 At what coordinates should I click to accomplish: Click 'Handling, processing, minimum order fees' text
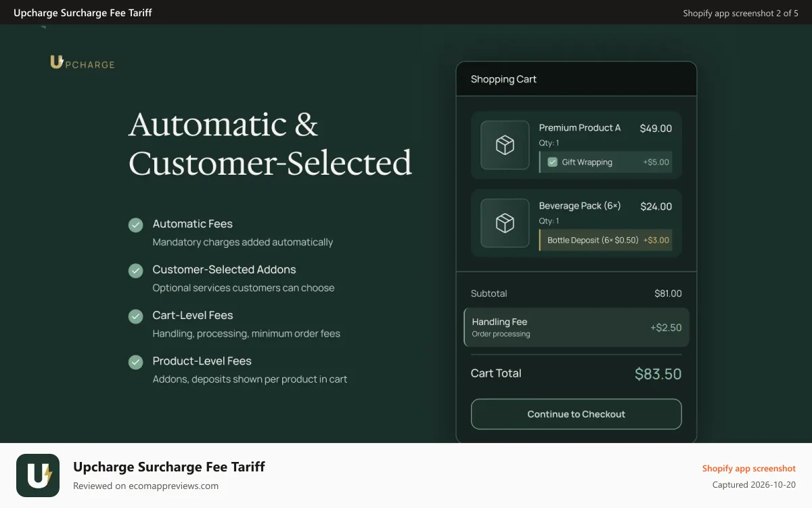coord(246,333)
